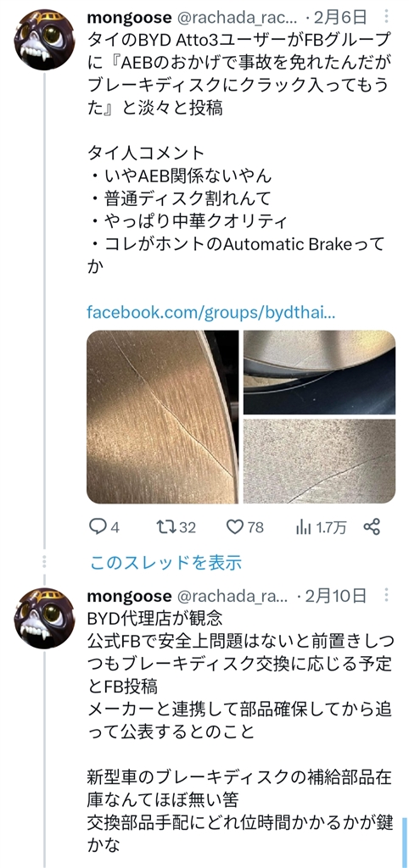Open more options on 2月10日 tweet

tap(386, 595)
